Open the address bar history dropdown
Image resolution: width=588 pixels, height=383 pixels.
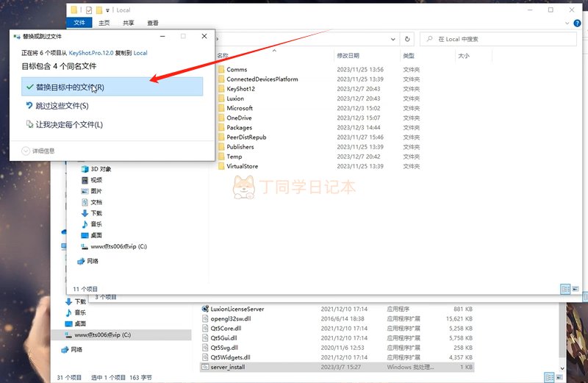pos(392,39)
